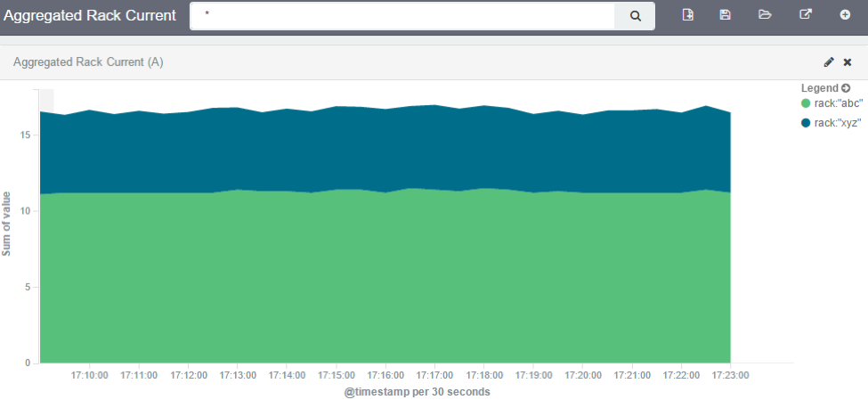Create a new dashboard icon

pos(687,15)
